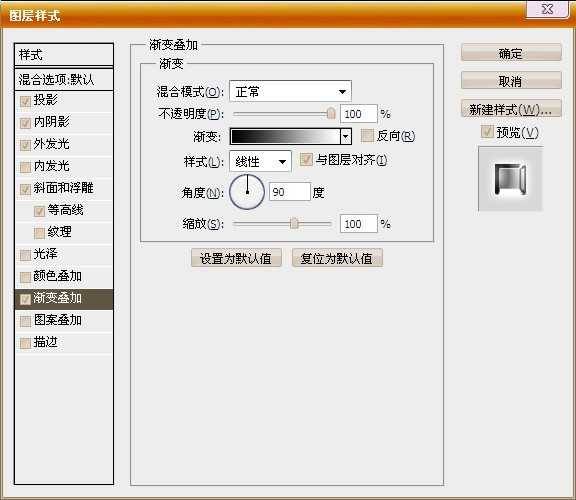Uncheck the 渐变叠加 gradient overlay checkbox
This screenshot has width=576, height=500.
[25, 299]
